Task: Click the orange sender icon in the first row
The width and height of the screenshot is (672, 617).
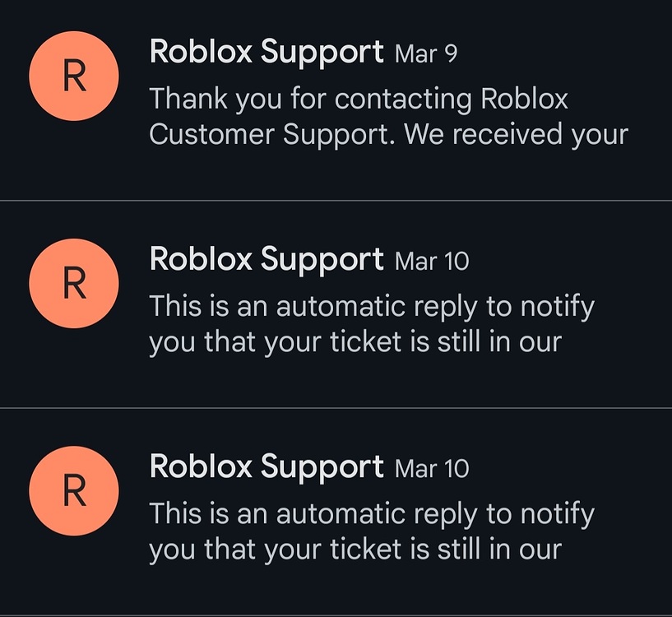Action: click(x=73, y=76)
